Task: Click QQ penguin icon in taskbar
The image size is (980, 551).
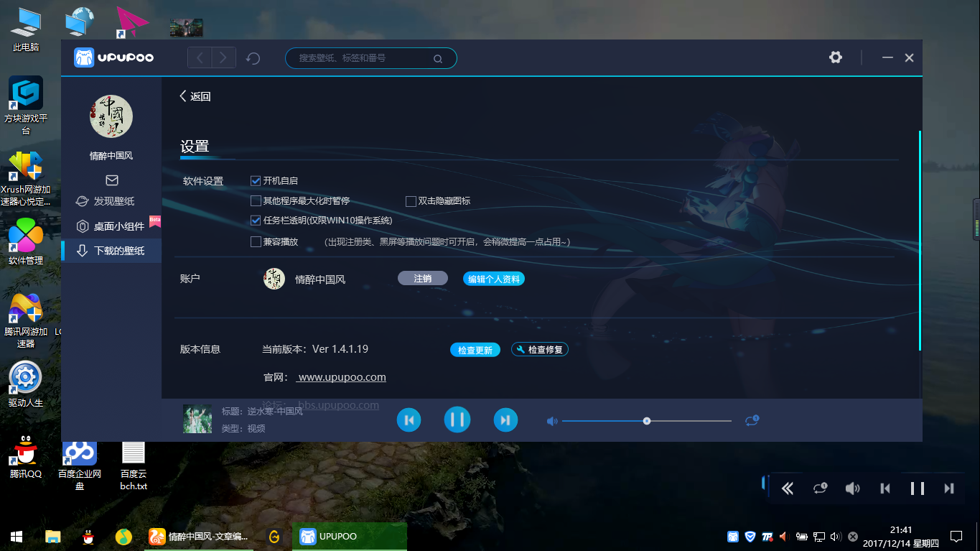Action: pyautogui.click(x=88, y=537)
